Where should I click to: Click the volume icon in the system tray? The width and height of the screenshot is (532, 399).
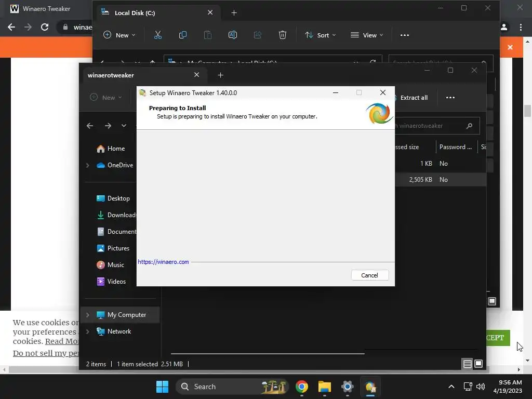tap(481, 387)
